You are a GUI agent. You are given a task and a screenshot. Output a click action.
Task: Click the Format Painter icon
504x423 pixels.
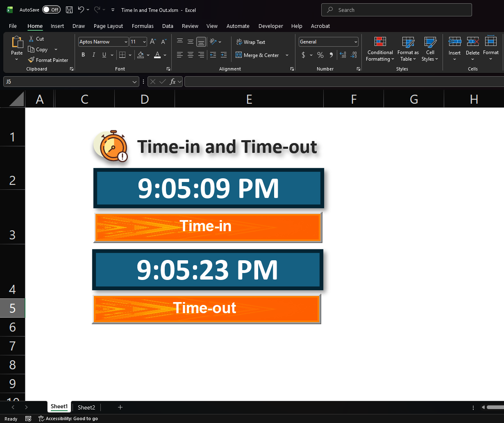(x=31, y=60)
